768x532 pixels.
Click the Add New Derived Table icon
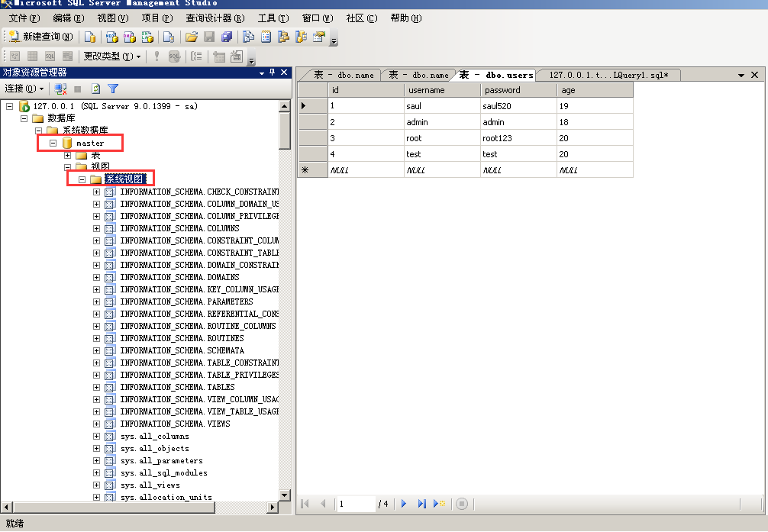(x=237, y=56)
